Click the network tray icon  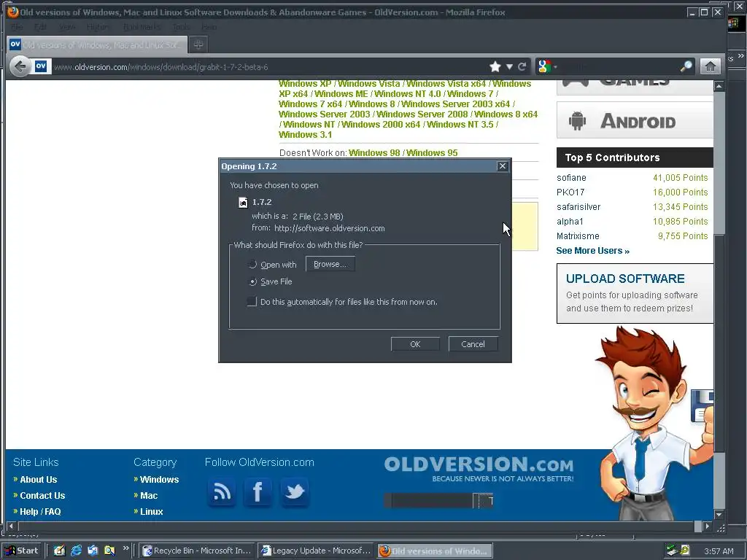tap(672, 551)
